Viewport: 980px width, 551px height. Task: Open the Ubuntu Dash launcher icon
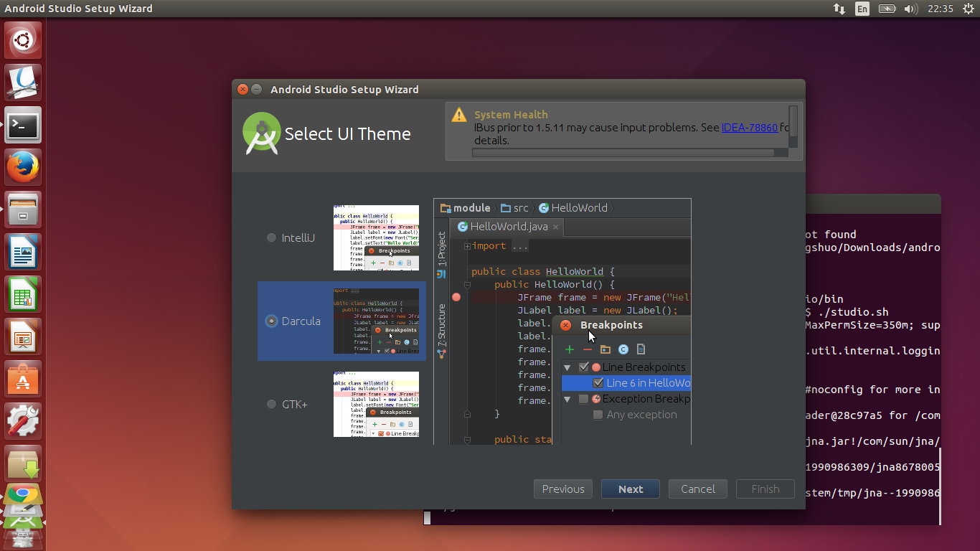point(24,40)
